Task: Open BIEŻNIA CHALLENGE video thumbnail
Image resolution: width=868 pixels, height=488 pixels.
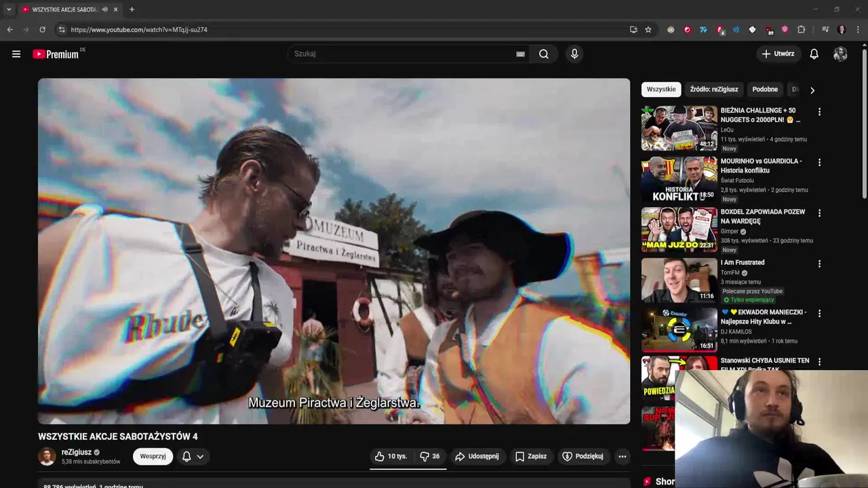Action: coord(679,128)
